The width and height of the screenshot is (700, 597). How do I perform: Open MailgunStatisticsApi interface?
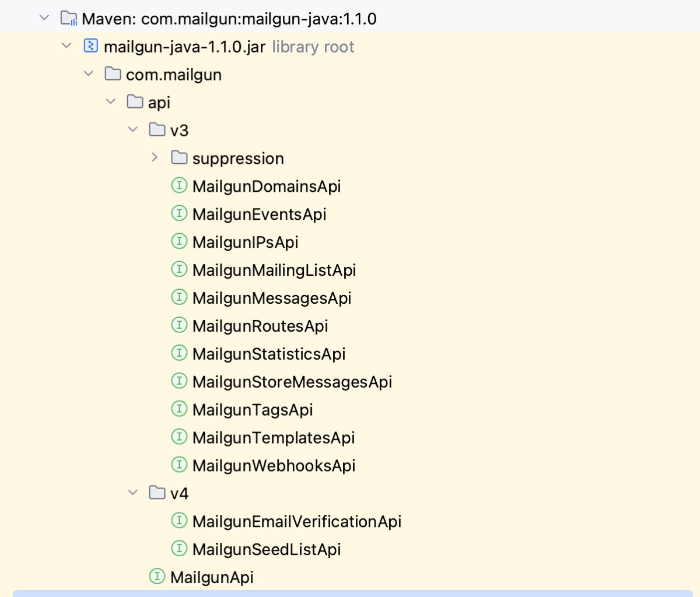pos(269,354)
